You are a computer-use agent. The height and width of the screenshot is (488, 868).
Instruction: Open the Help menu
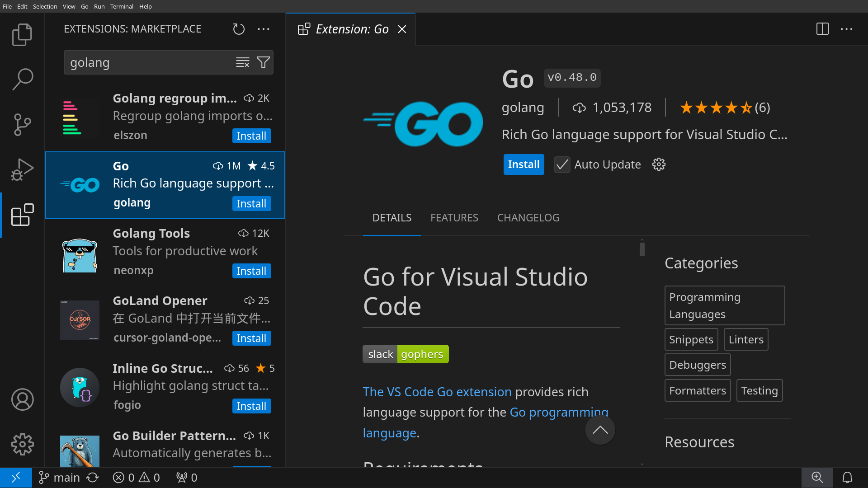click(145, 6)
